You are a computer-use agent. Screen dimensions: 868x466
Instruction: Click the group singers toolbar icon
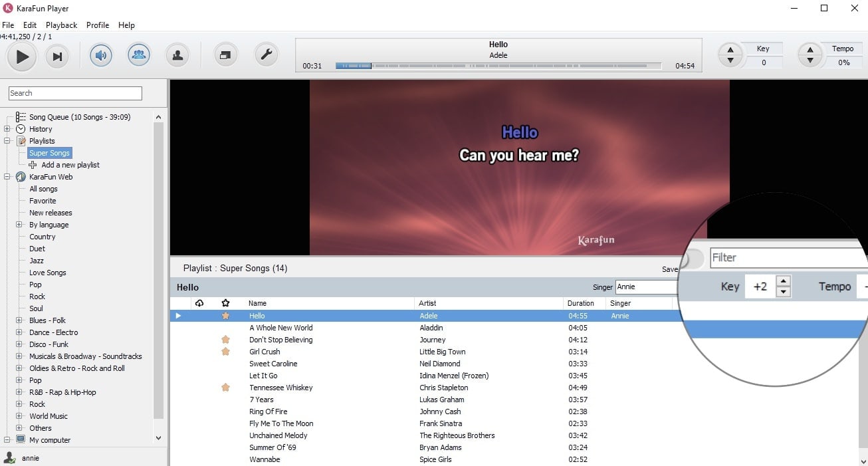tap(139, 55)
